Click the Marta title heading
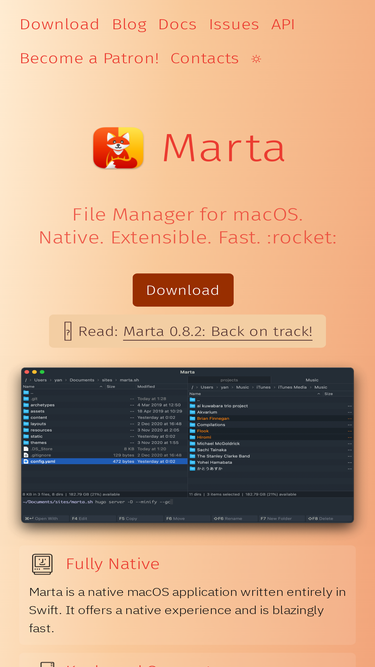Viewport: 375px width, 667px height. pos(224,148)
